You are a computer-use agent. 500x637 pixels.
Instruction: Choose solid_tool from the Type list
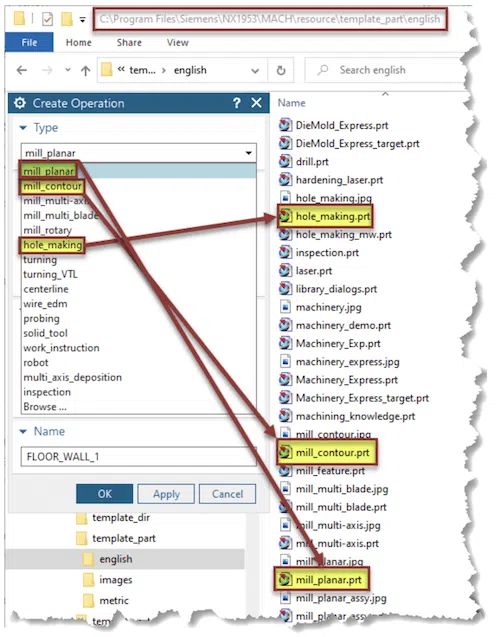(45, 333)
